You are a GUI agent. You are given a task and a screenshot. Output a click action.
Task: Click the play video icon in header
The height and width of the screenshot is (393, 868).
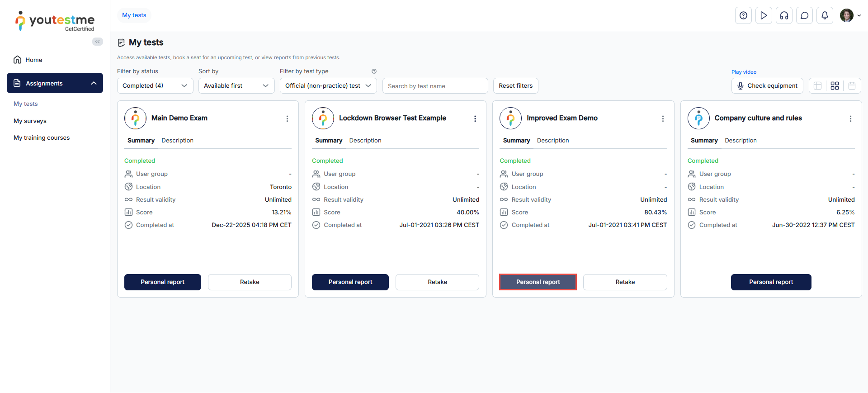[764, 15]
